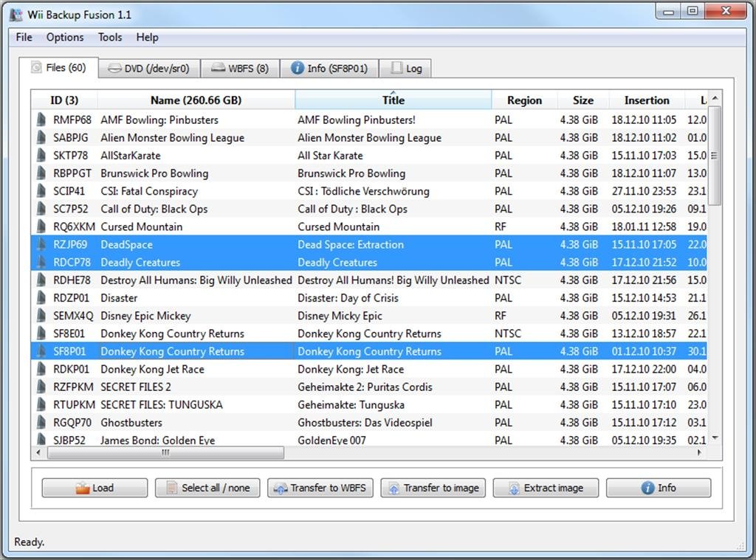Select the AllStarKarate name cell
The width and height of the screenshot is (756, 560).
tap(196, 155)
